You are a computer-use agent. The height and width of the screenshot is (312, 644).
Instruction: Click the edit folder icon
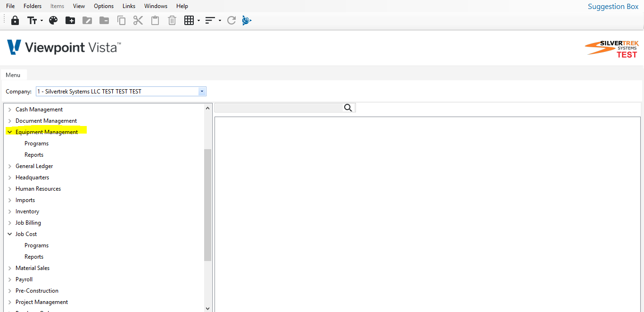pyautogui.click(x=87, y=20)
